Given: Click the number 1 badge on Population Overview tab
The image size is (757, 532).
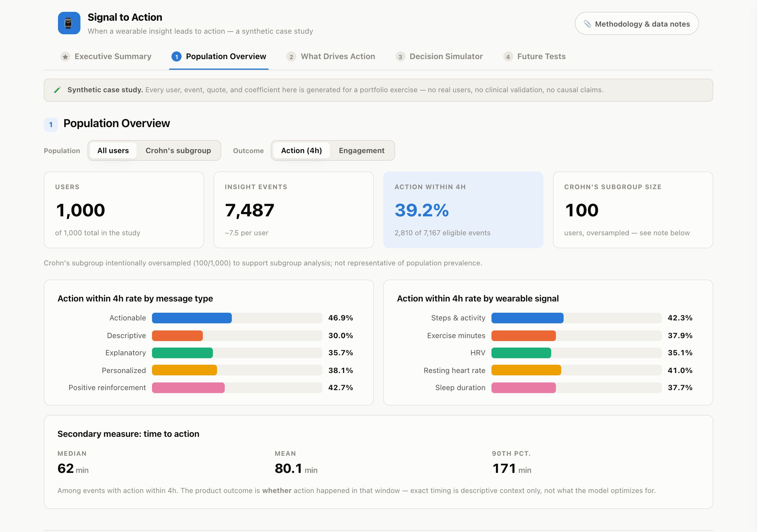Looking at the screenshot, I should (x=177, y=57).
